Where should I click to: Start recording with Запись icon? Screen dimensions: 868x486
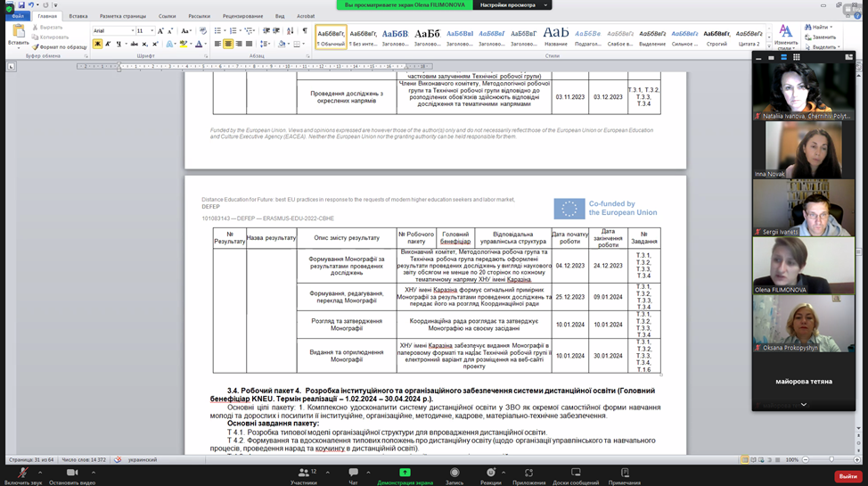pyautogui.click(x=454, y=472)
